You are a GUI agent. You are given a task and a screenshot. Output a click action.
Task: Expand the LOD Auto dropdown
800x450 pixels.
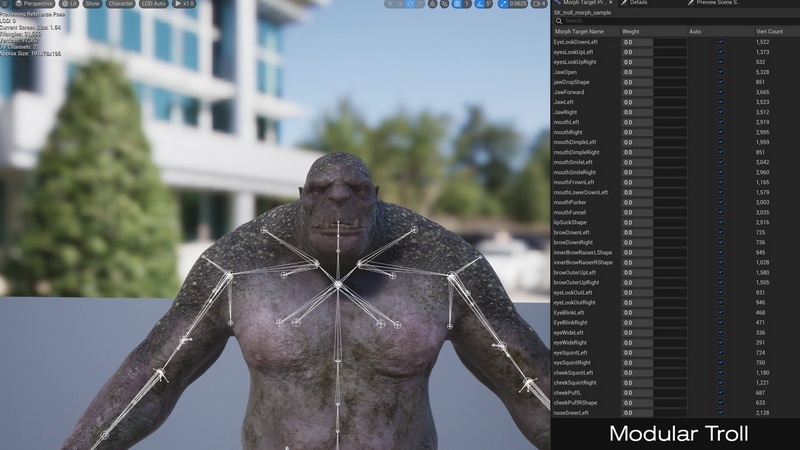click(x=153, y=4)
